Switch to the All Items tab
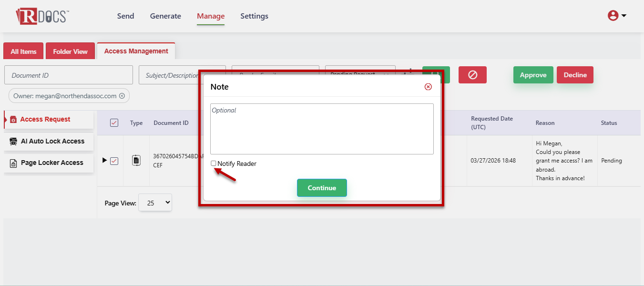Image resolution: width=644 pixels, height=286 pixels. (23, 51)
